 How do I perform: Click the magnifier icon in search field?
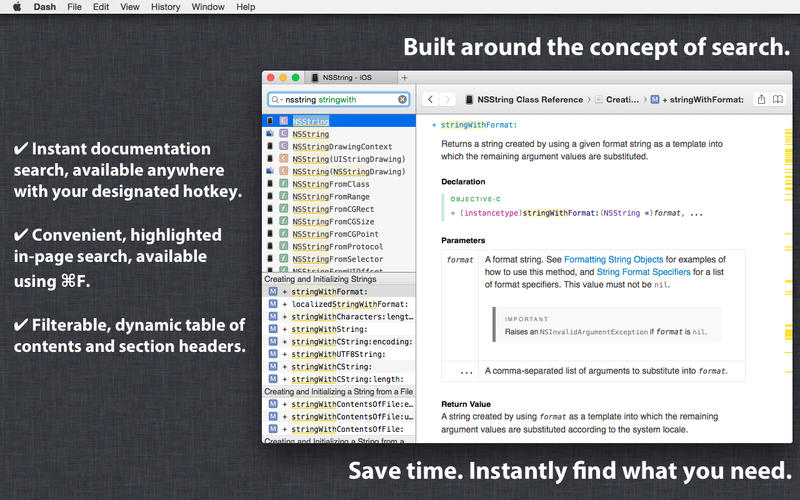click(276, 100)
